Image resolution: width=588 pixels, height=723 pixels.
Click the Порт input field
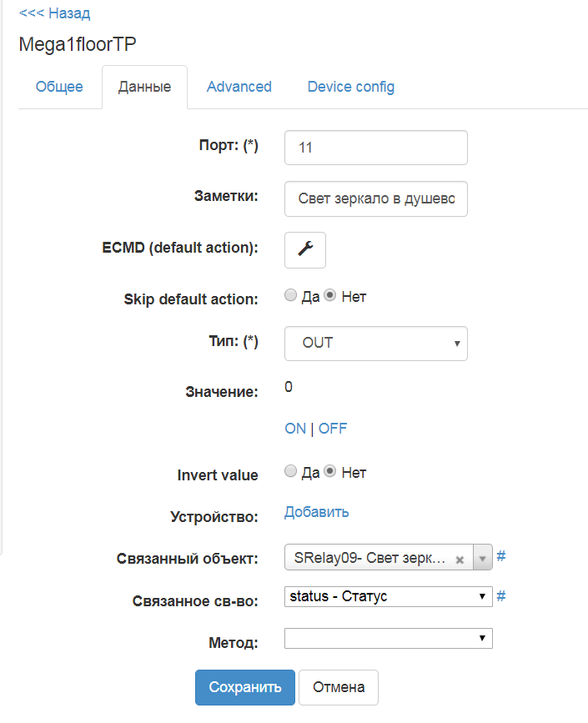[375, 148]
